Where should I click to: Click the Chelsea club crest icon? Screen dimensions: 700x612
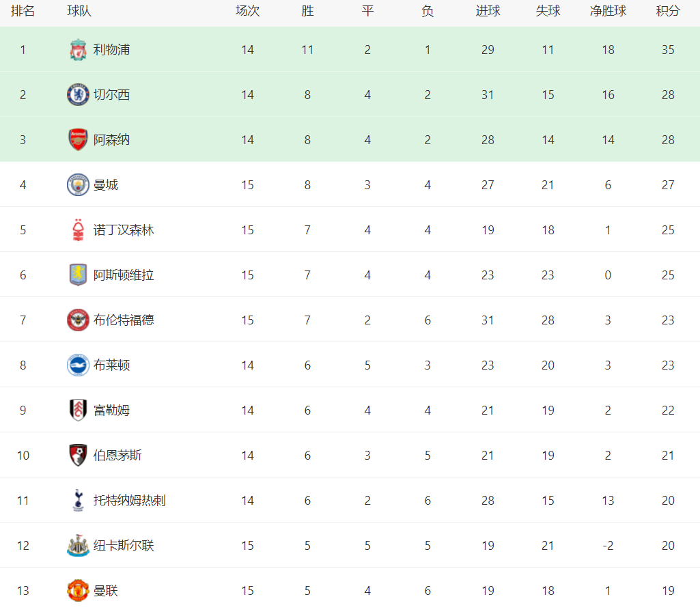(x=78, y=95)
